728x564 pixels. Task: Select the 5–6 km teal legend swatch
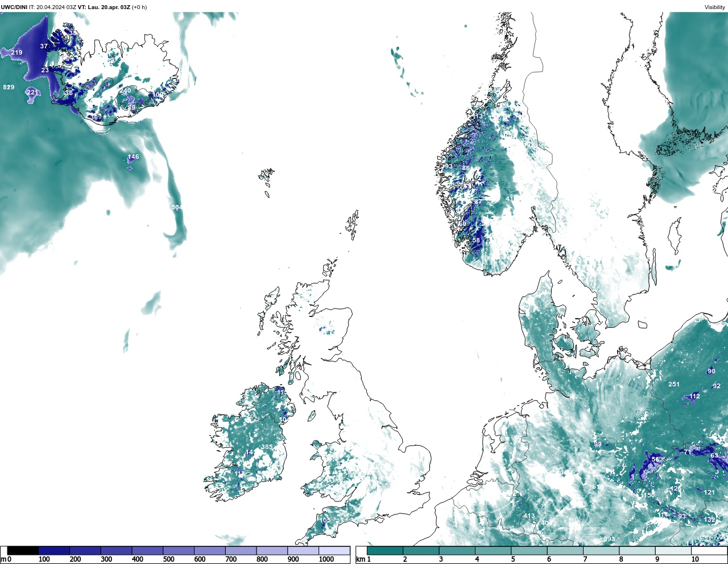530,551
